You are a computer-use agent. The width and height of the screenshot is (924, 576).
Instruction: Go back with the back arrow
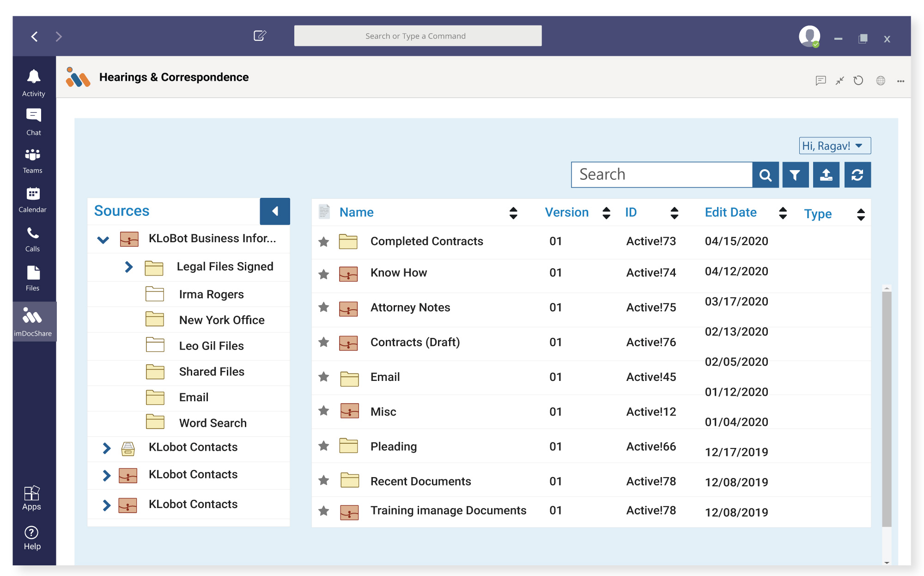click(x=35, y=37)
